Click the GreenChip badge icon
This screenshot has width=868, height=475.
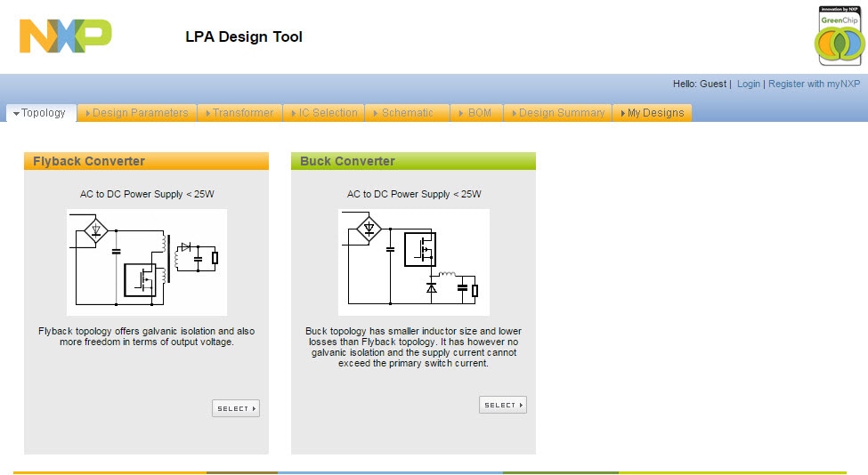[x=838, y=36]
